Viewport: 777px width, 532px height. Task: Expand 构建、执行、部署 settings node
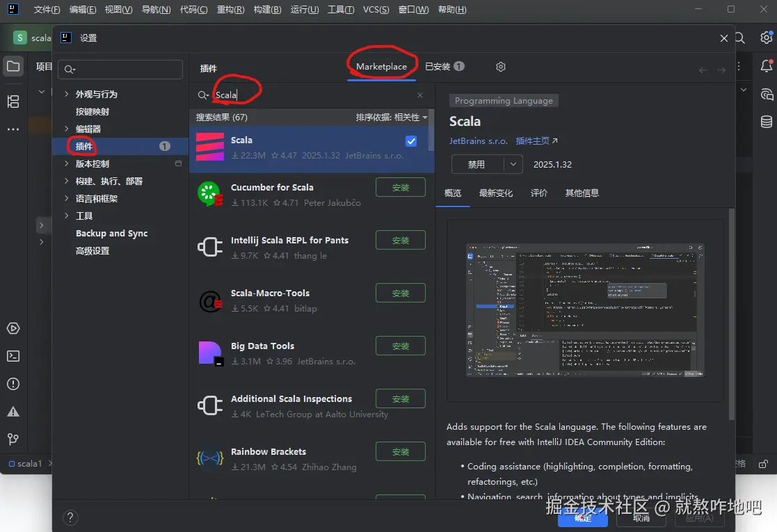pyautogui.click(x=66, y=181)
